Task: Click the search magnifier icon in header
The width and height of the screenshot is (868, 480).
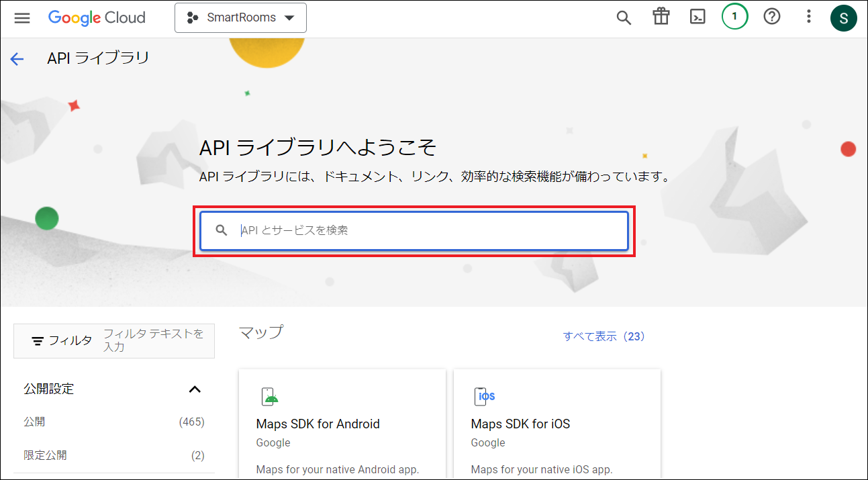Action: tap(624, 18)
